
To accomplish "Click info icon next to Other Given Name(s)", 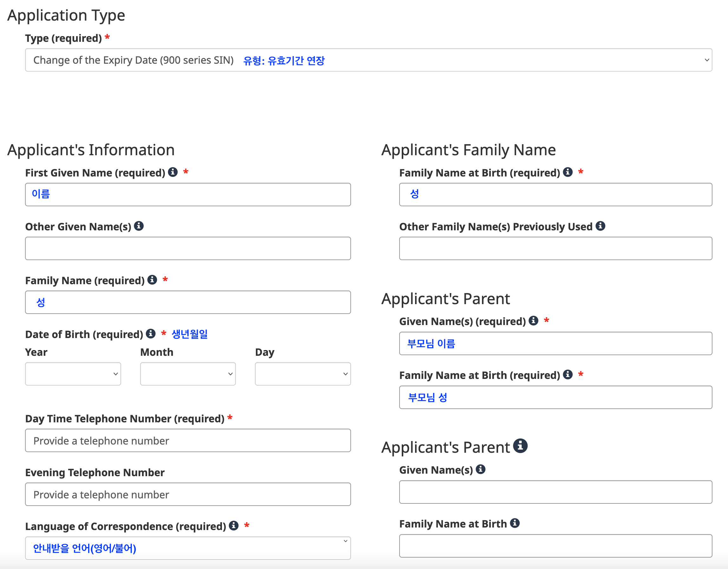I will (139, 226).
